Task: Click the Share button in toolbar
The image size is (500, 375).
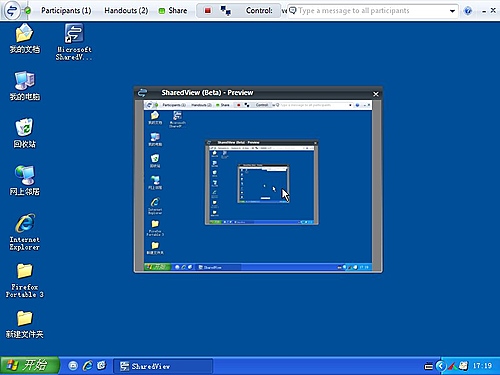Action: 173,11
